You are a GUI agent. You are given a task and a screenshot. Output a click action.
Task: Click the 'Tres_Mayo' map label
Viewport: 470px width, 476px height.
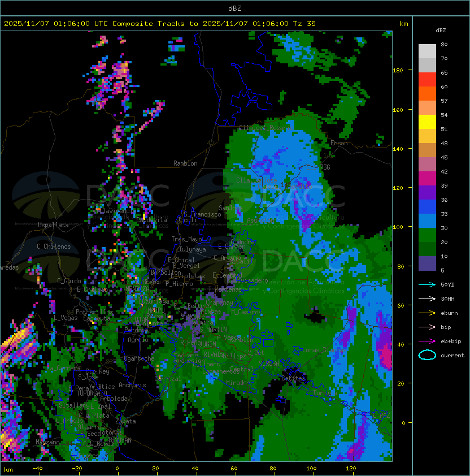pyautogui.click(x=186, y=239)
